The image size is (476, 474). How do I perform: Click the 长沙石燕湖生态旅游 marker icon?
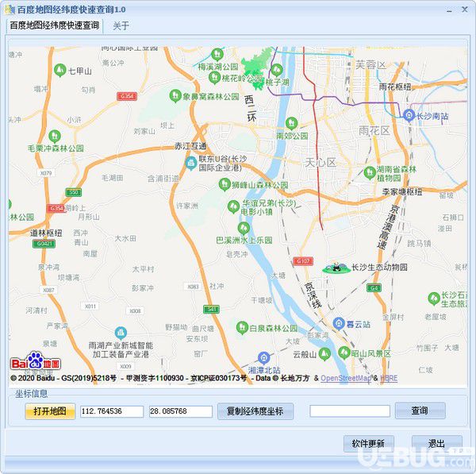click(x=434, y=299)
